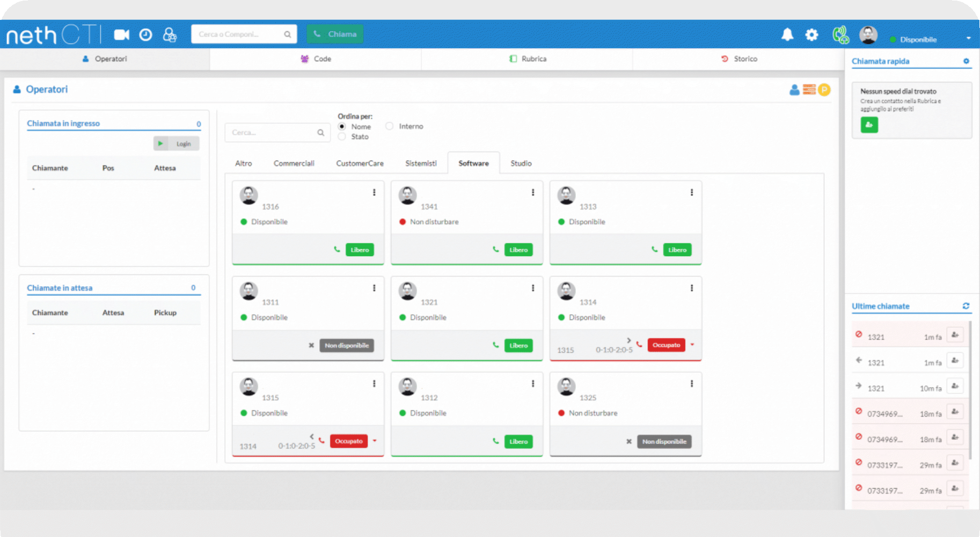
Task: Click the Login button in Chiamata in ingresso
Action: pos(177,143)
